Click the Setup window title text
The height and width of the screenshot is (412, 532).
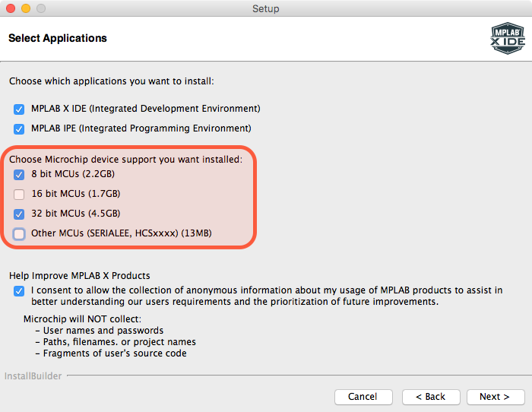tap(265, 9)
